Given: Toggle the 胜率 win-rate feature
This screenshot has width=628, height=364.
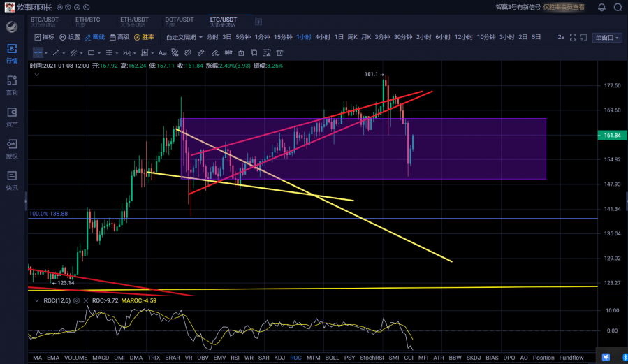Looking at the screenshot, I should pos(144,37).
